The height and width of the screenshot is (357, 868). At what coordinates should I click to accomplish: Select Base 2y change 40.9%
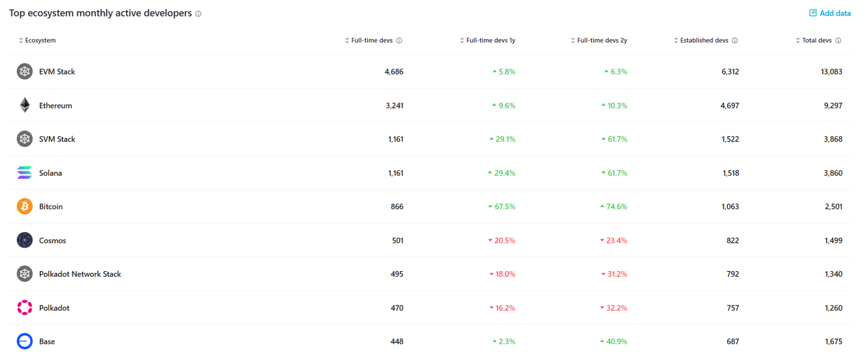pyautogui.click(x=614, y=341)
